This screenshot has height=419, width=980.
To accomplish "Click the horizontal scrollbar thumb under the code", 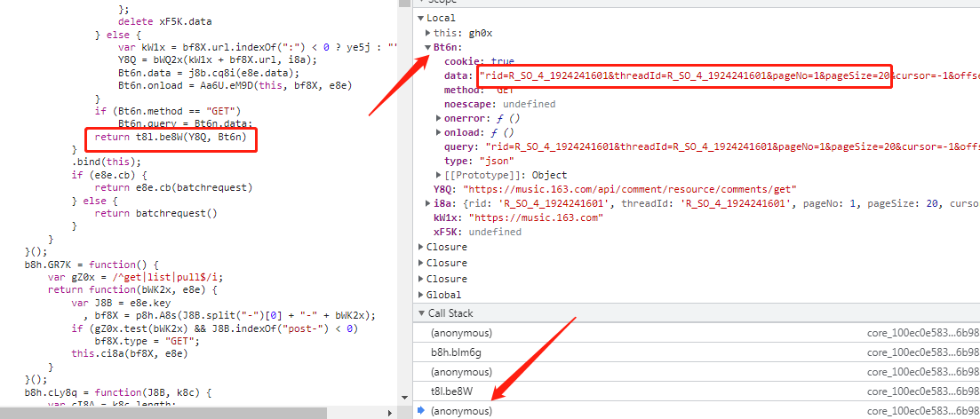I will [x=163, y=413].
